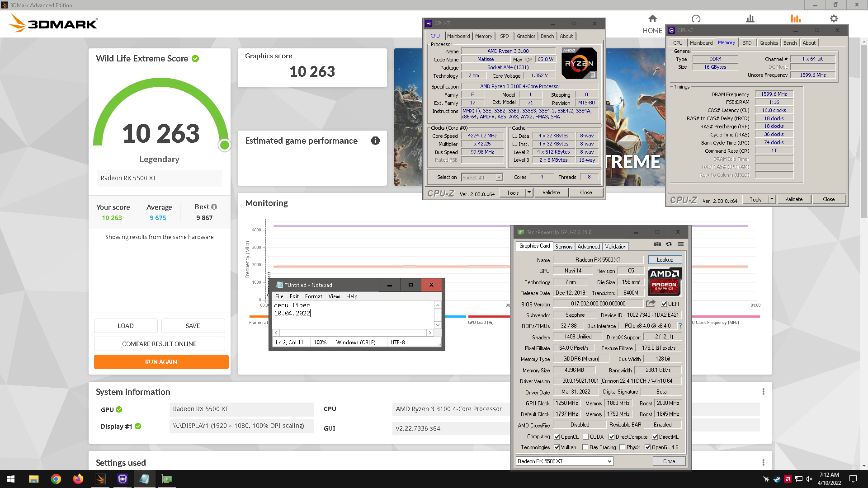
Task: Switch to the Advanced tab in GPU-Z
Action: pyautogui.click(x=589, y=247)
